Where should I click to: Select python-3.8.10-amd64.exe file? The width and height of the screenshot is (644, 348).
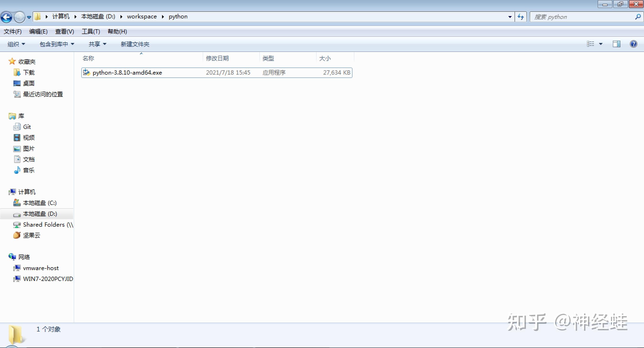127,72
